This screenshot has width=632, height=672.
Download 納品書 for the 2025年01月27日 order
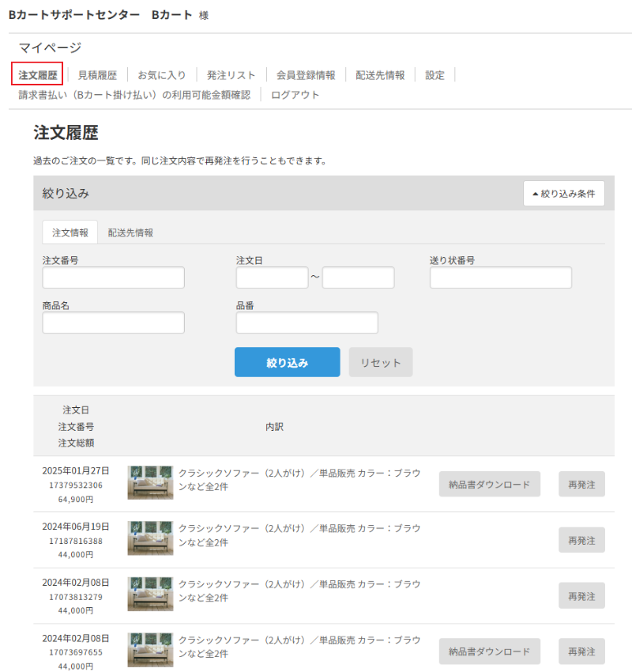click(489, 484)
